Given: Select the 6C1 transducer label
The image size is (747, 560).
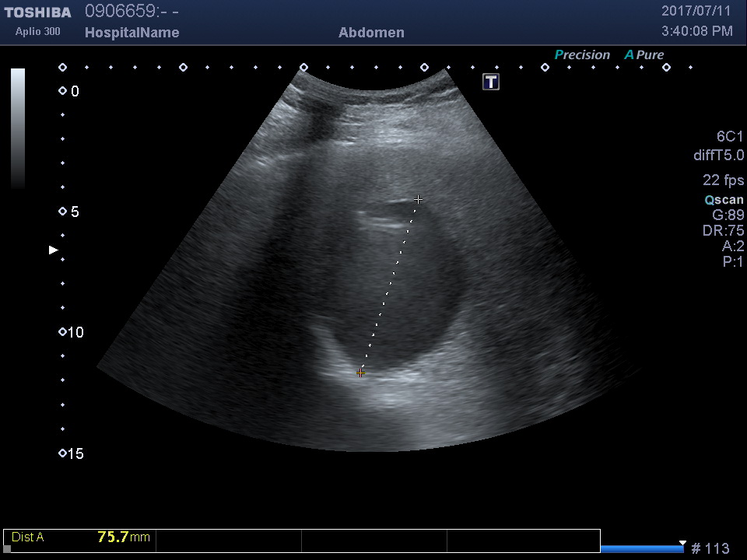Looking at the screenshot, I should [730, 137].
